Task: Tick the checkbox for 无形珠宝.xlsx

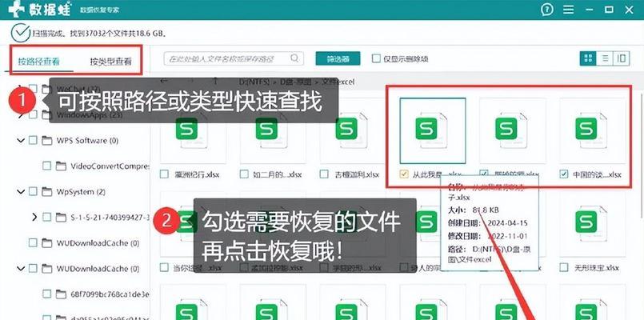Action: point(564,268)
